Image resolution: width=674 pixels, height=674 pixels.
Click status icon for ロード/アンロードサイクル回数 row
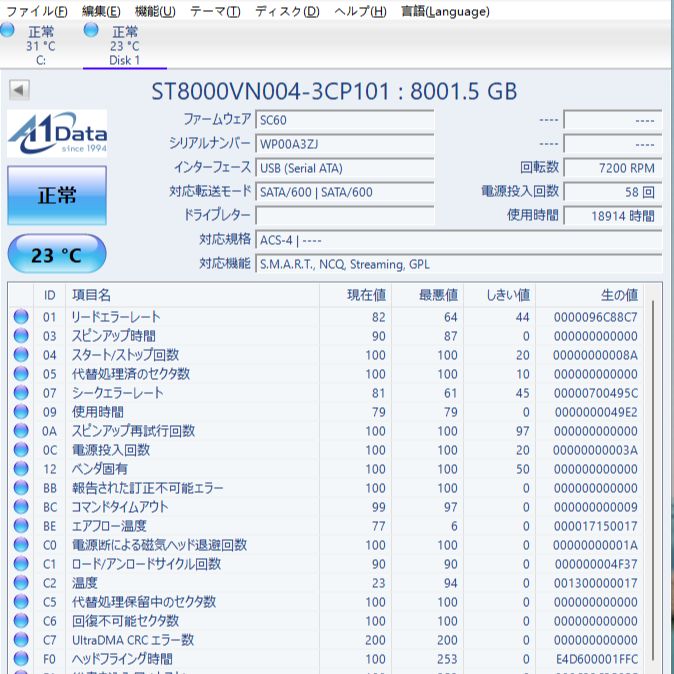coord(21,564)
